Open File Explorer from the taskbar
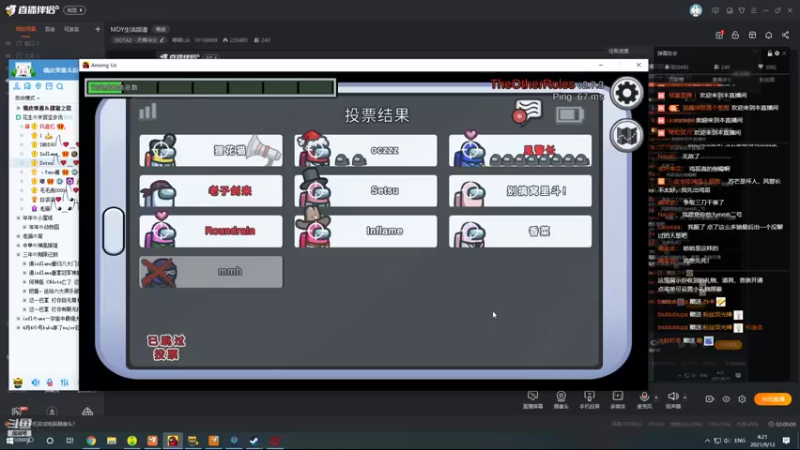The height and width of the screenshot is (450, 800). [x=111, y=440]
